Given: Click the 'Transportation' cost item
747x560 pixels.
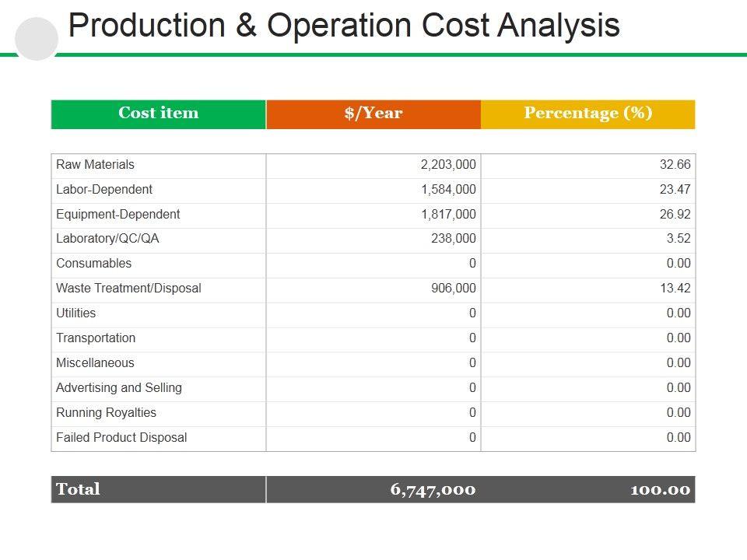Looking at the screenshot, I should point(96,338).
